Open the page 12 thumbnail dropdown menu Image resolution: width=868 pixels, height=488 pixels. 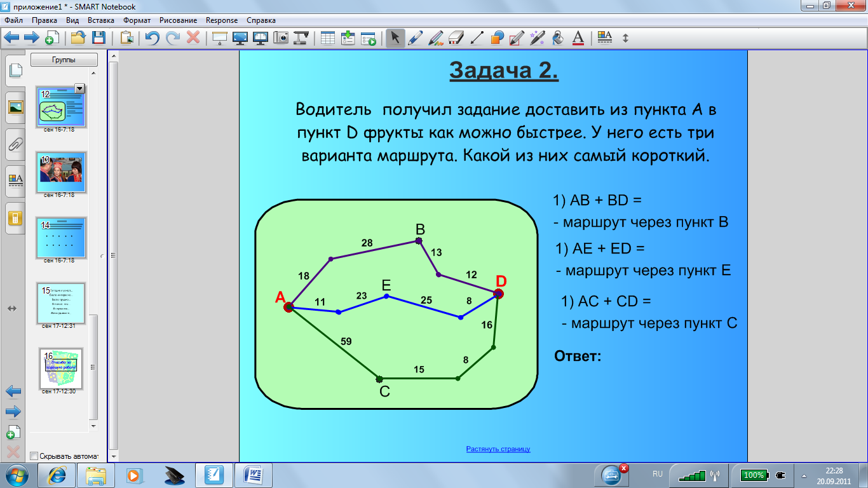point(79,88)
